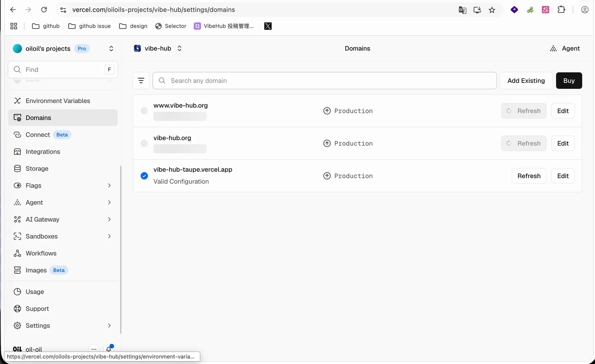Open VibeHub bookmark

pyautogui.click(x=224, y=26)
